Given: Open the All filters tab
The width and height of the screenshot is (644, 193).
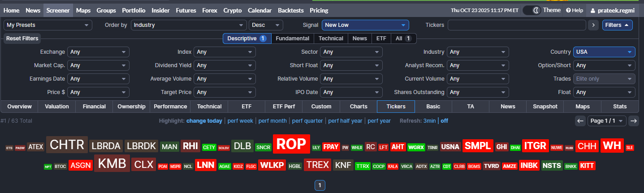Looking at the screenshot, I should [404, 39].
